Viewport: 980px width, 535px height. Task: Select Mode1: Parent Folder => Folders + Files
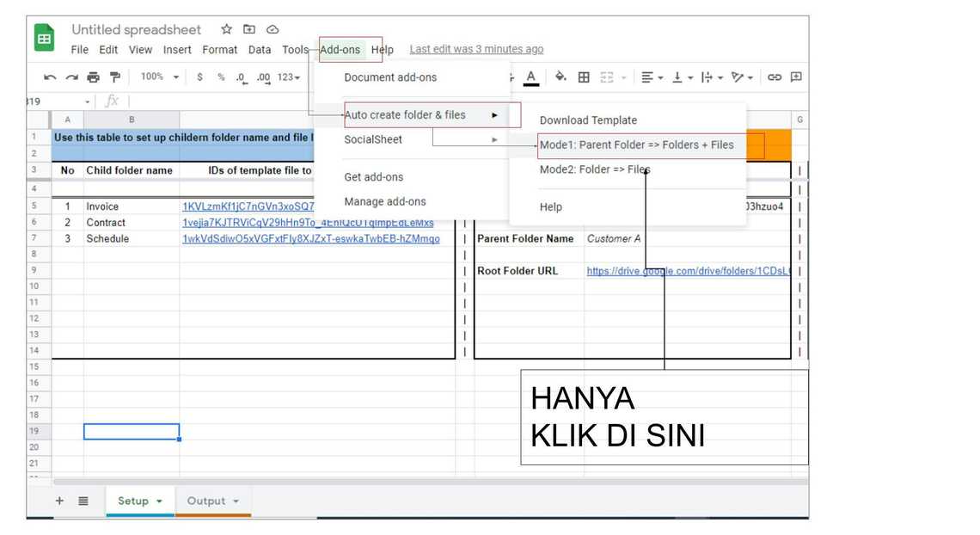pos(636,145)
